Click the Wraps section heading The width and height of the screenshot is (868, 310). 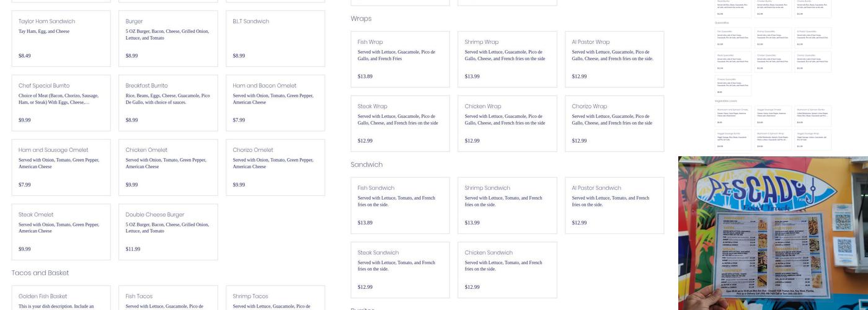[361, 19]
